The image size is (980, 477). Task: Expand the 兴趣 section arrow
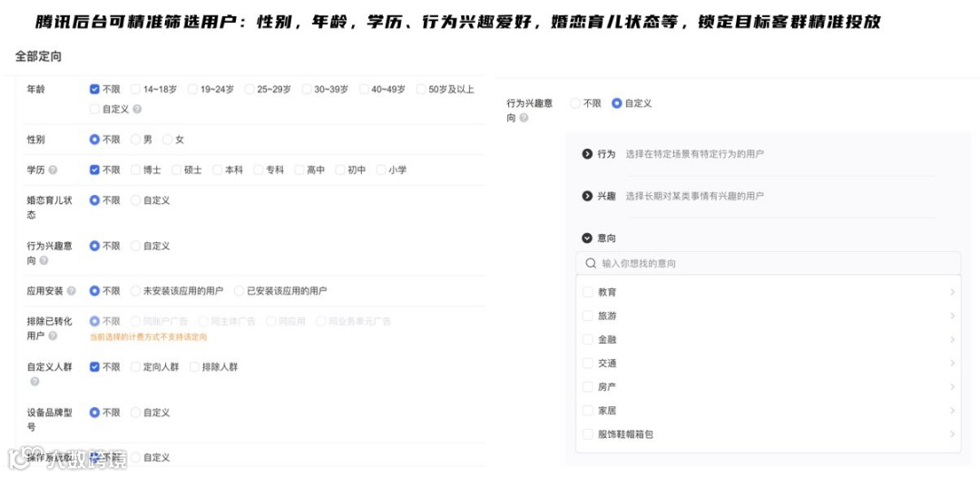pos(587,196)
